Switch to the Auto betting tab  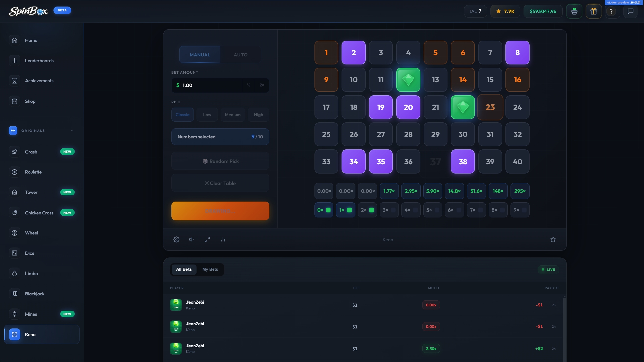click(240, 55)
